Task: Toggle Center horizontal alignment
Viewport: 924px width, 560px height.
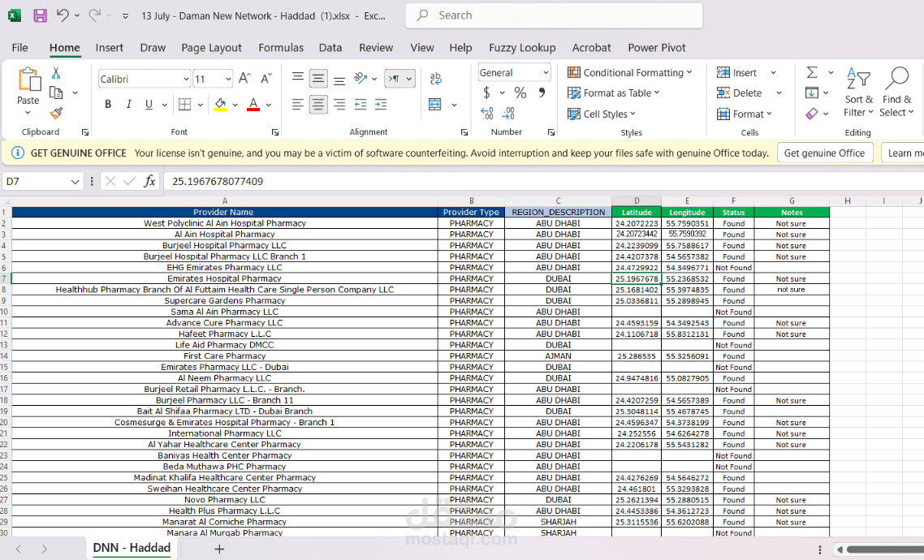Action: (x=318, y=104)
